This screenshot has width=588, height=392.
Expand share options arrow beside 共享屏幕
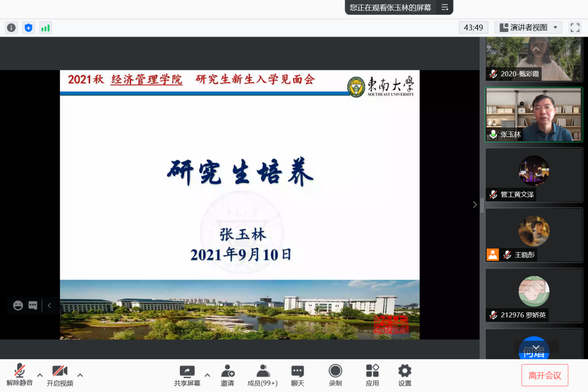point(208,375)
